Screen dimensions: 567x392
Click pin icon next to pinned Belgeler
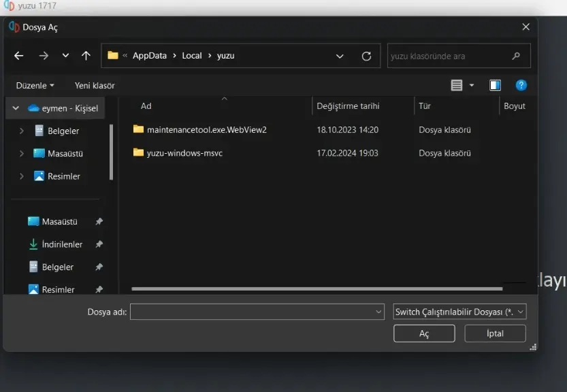point(99,267)
